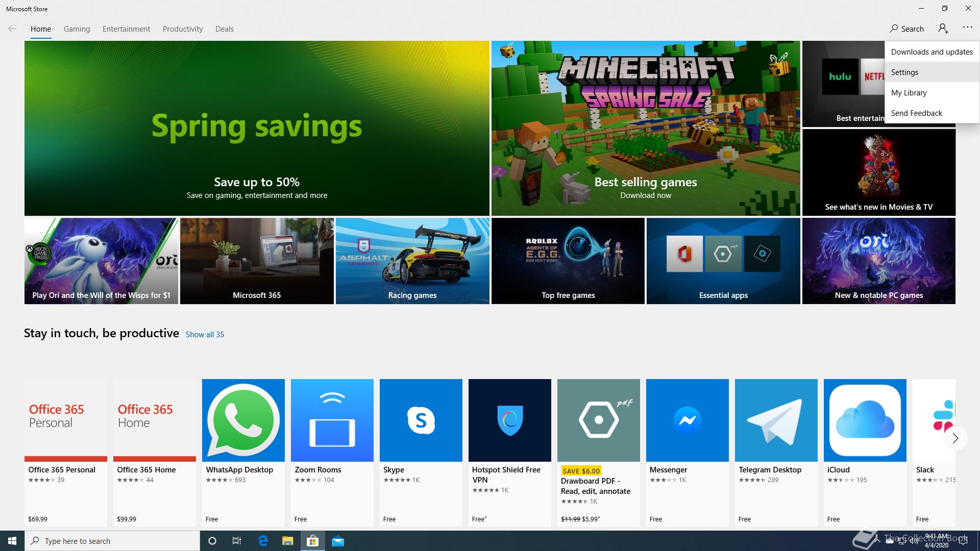Open See what's new in Movies & TV
This screenshot has width=980, height=551.
click(x=878, y=172)
